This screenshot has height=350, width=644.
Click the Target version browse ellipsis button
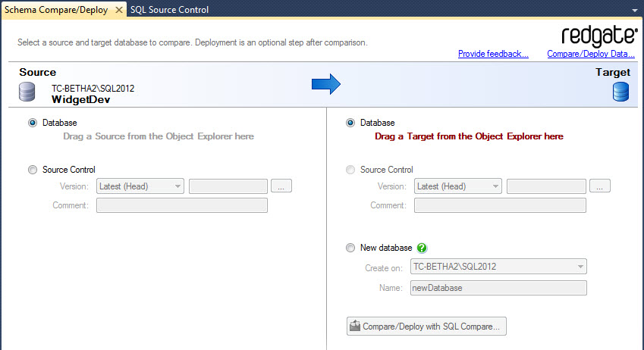[x=600, y=186]
